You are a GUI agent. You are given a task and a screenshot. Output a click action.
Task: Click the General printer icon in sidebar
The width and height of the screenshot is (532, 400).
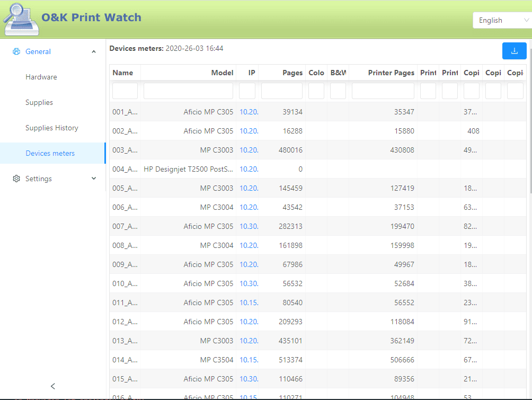16,51
